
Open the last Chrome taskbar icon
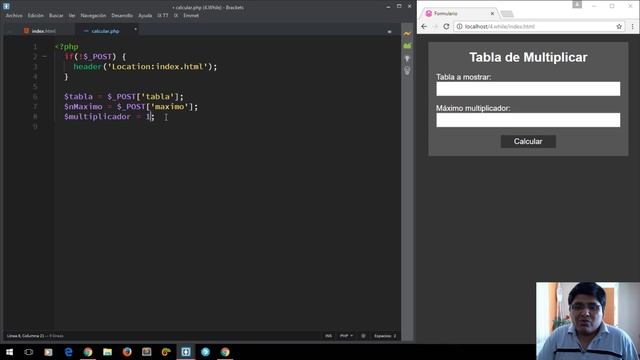click(225, 352)
